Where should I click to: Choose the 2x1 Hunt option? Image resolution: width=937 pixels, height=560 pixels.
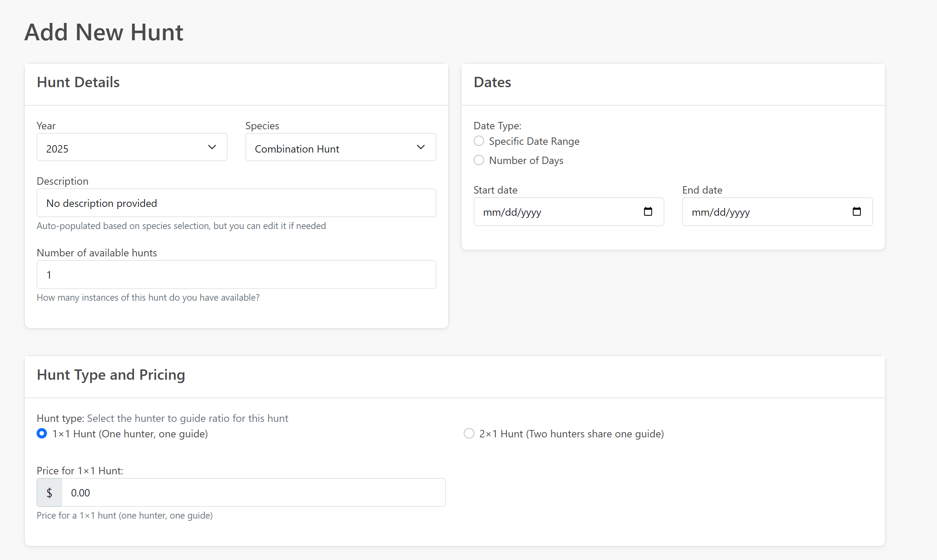468,433
